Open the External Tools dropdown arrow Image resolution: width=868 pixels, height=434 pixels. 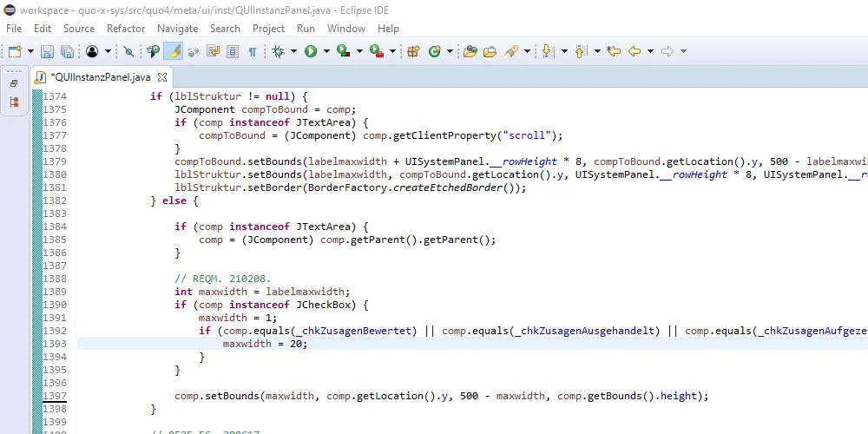click(x=392, y=51)
